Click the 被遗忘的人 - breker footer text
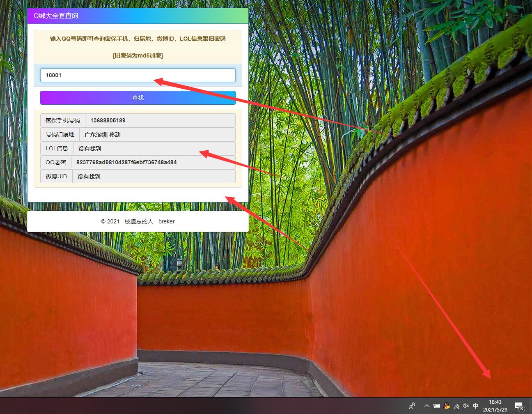Viewport: 532px width, 414px height. [x=149, y=221]
